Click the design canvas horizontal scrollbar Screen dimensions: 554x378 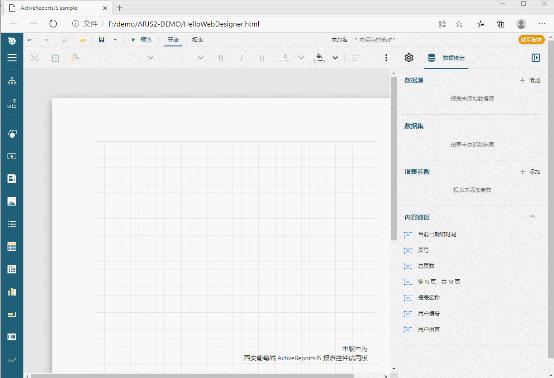click(192, 376)
